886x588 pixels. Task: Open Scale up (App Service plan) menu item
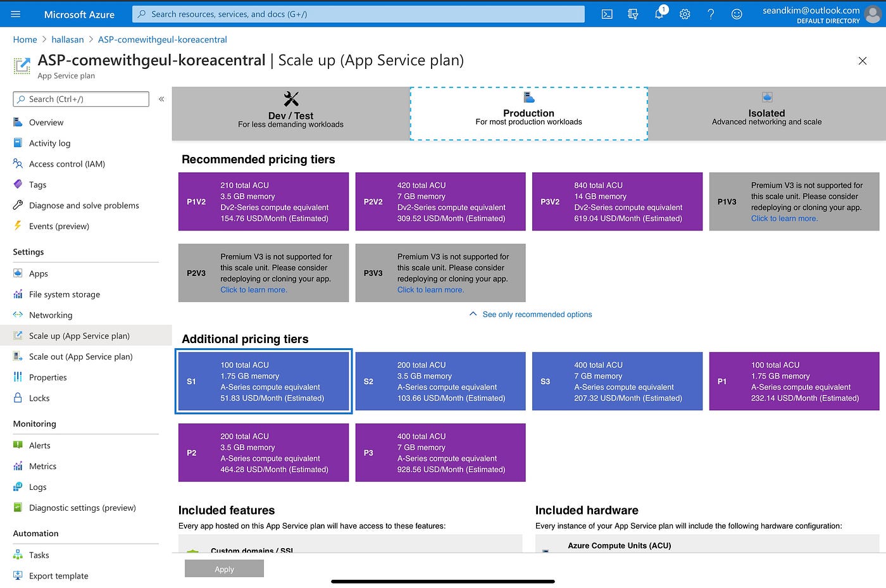point(85,335)
